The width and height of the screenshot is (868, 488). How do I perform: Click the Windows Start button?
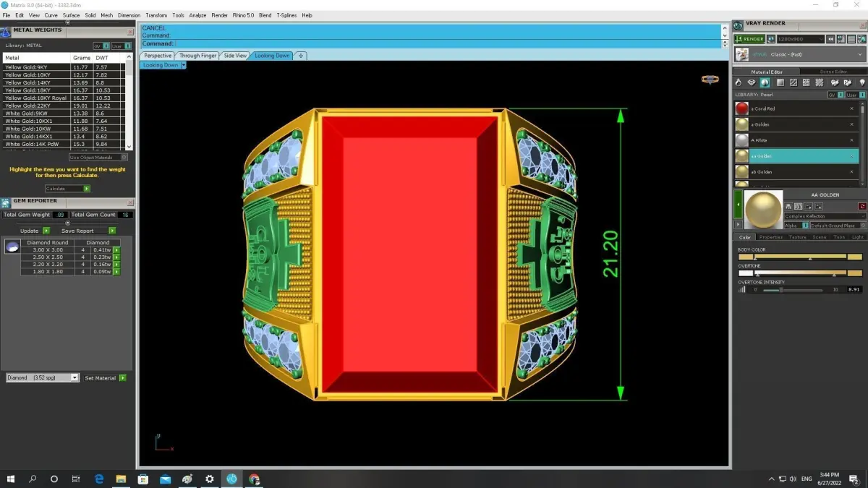pos(11,479)
